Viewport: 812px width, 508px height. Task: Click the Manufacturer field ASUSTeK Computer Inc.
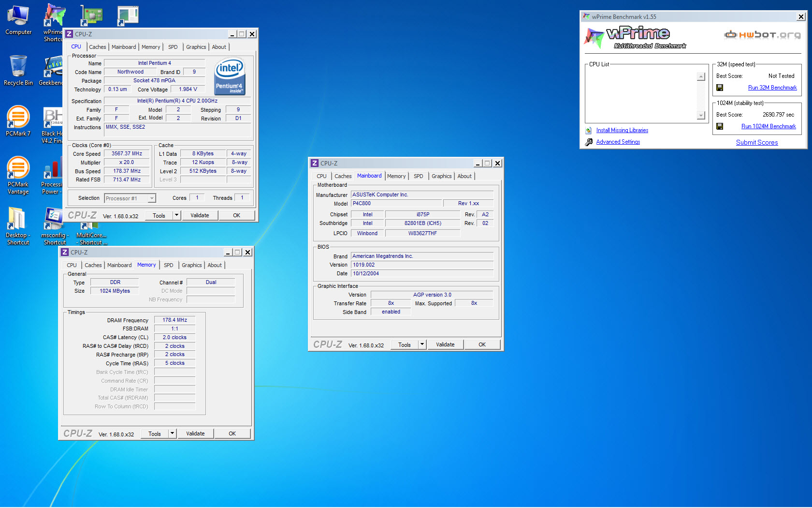coord(422,194)
